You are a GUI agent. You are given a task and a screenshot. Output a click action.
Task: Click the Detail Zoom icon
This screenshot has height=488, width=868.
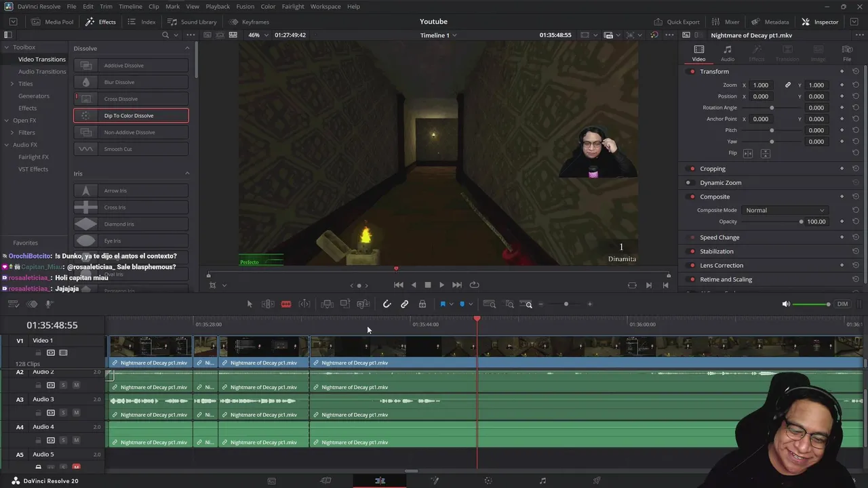(x=509, y=304)
